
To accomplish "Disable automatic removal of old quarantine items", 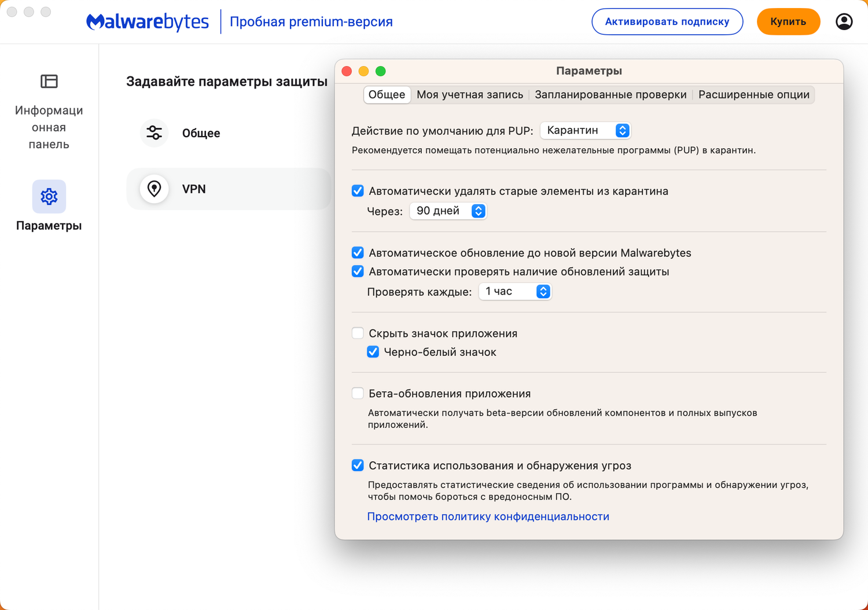I will (358, 191).
